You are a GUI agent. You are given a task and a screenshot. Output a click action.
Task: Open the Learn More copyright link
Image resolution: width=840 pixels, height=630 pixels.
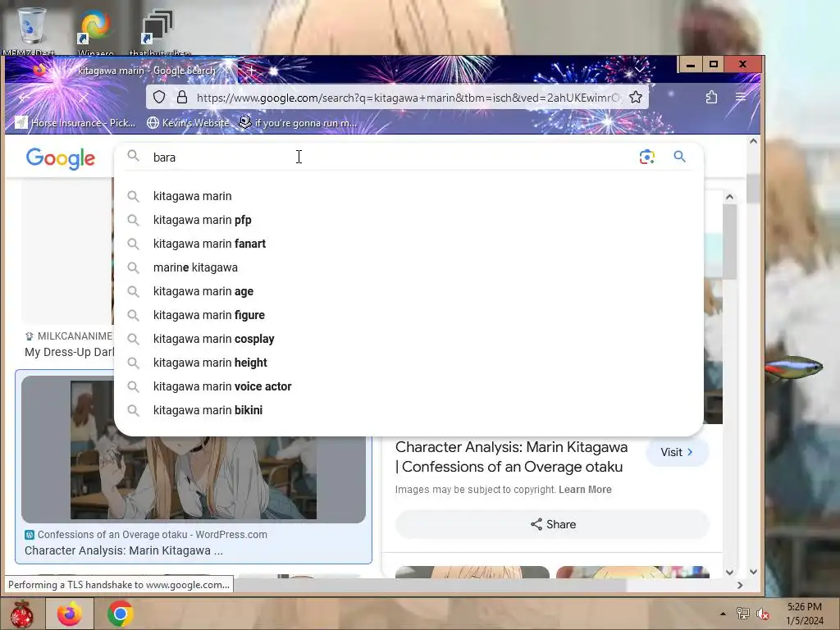585,490
